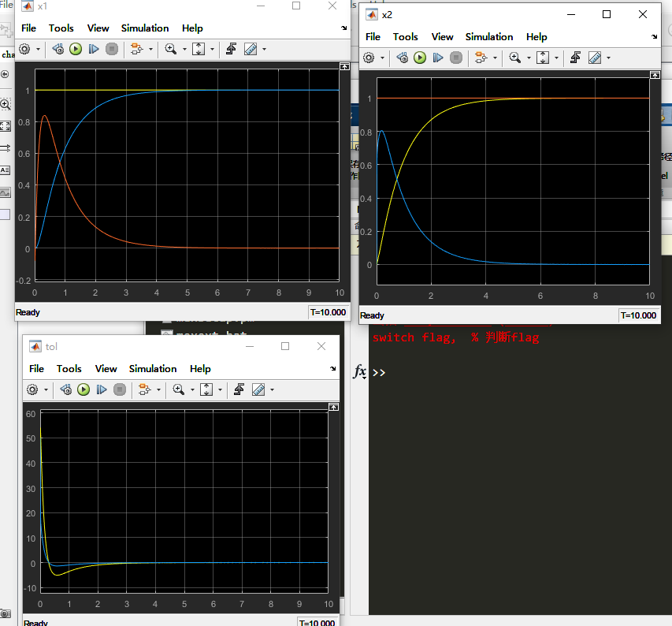Toggle triggers icon in x2 scope
The height and width of the screenshot is (626, 672).
click(575, 58)
